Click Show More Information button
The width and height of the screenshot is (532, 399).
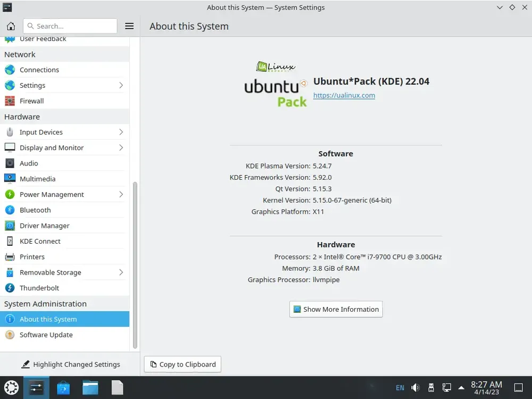(336, 309)
